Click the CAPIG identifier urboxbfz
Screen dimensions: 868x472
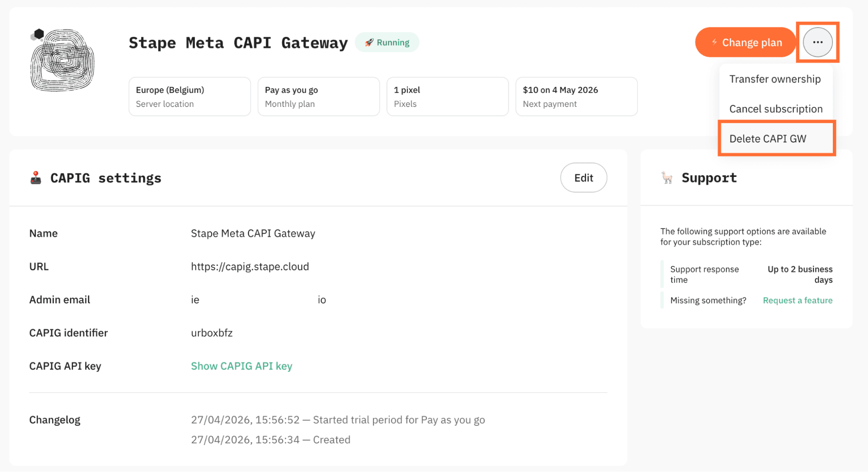(212, 333)
